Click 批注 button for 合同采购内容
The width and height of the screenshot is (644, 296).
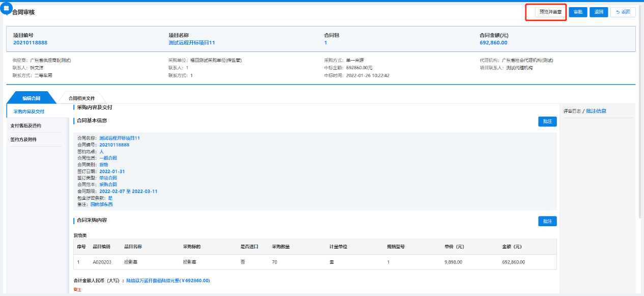click(x=547, y=221)
